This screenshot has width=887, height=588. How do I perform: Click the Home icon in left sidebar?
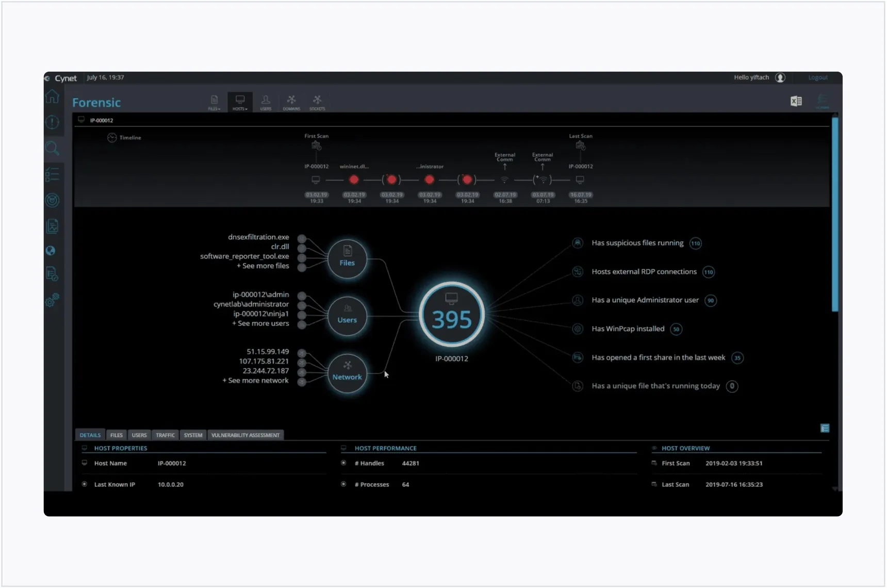[52, 96]
